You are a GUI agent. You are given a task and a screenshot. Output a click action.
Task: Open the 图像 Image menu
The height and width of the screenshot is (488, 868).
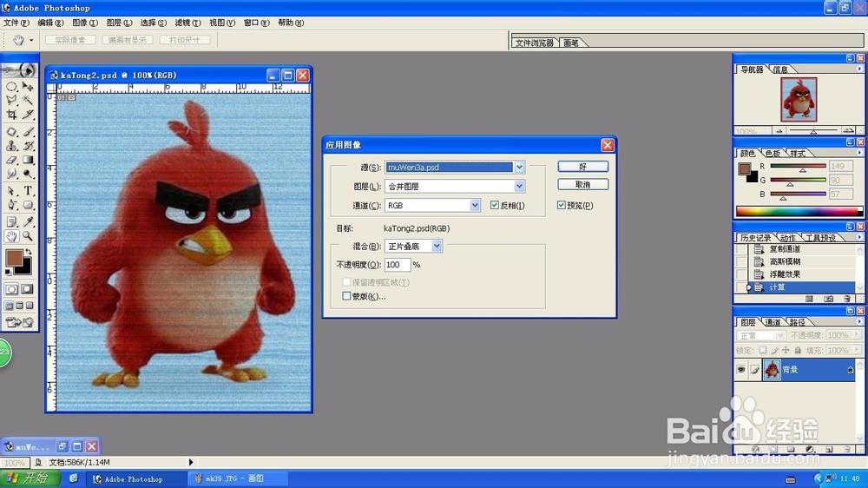[x=85, y=23]
